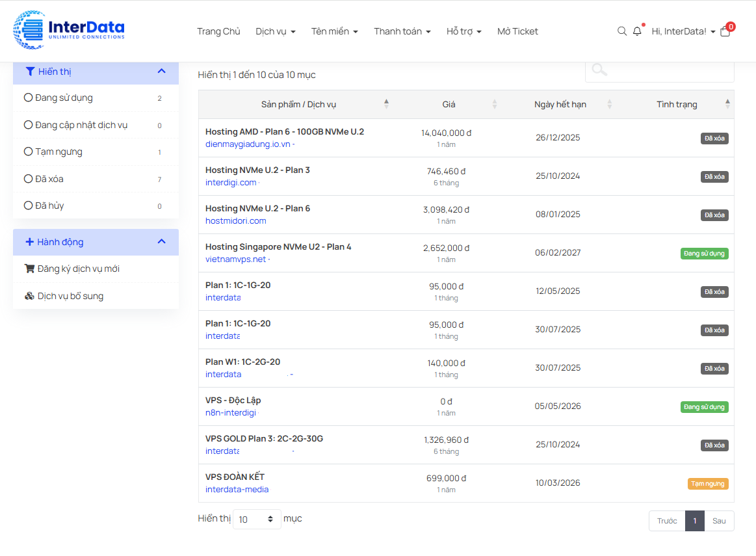Click the cart icon for Đăng ký dịch vụ mới
This screenshot has height=556, width=756.
[29, 269]
